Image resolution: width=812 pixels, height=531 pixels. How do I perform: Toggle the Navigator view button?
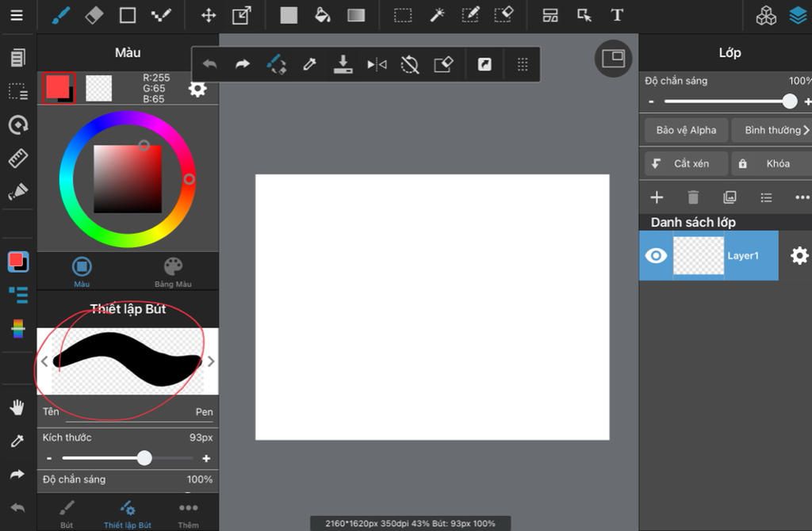tap(614, 58)
